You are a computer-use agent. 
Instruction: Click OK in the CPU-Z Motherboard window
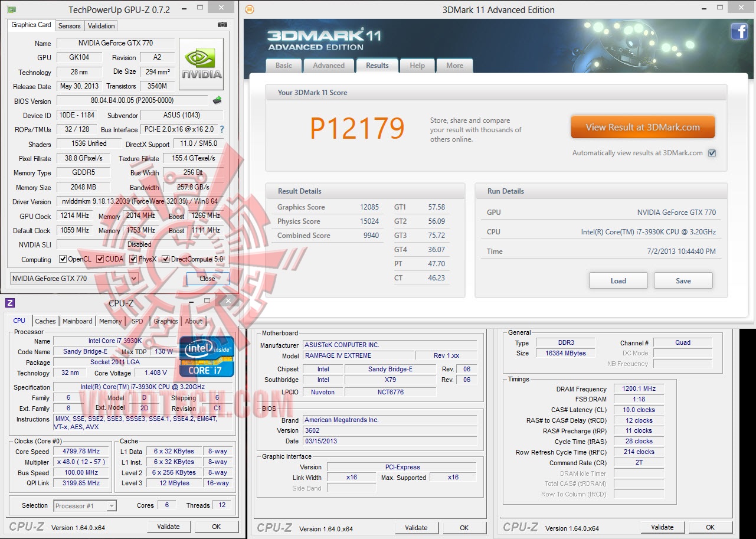[464, 528]
